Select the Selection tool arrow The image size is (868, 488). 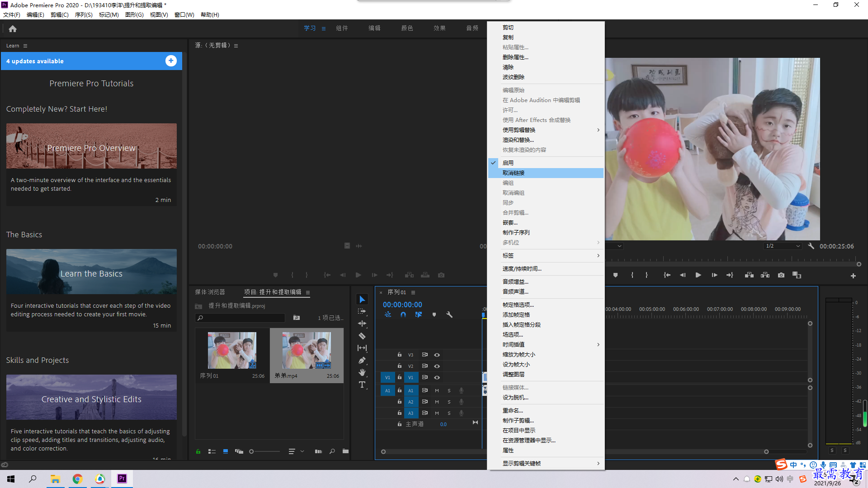362,299
